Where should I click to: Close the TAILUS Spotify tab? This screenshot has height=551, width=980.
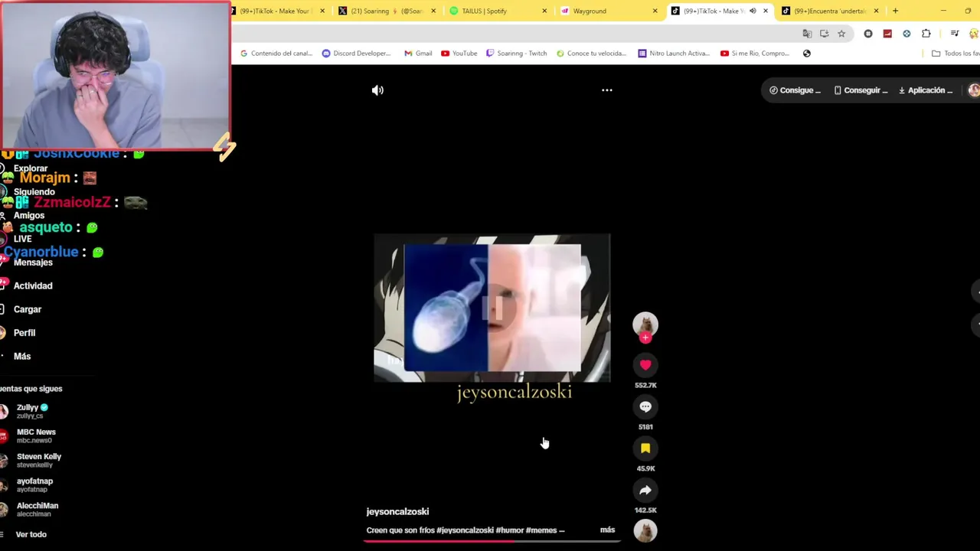pos(544,11)
